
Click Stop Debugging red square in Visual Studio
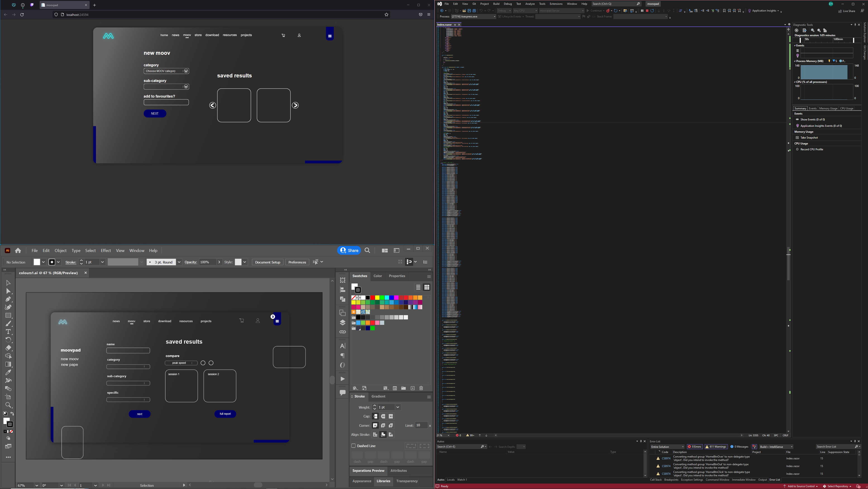pyautogui.click(x=647, y=11)
